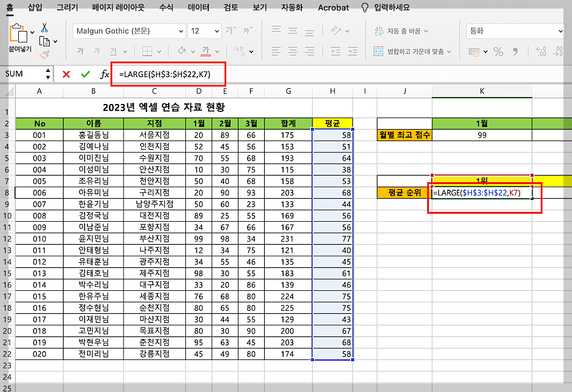Open the 통화 number format dropdown
The image size is (572, 392).
(x=515, y=31)
